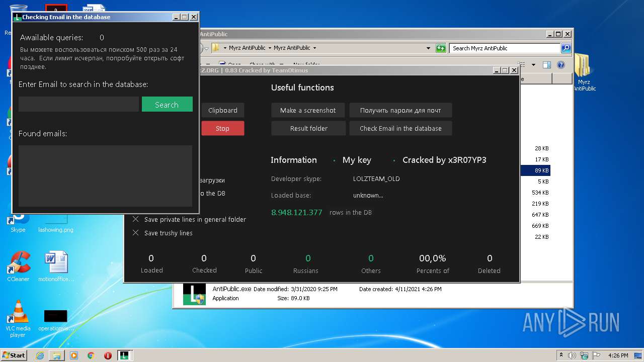The width and height of the screenshot is (644, 362).
Task: Switch to the Information tab
Action: coord(294,160)
